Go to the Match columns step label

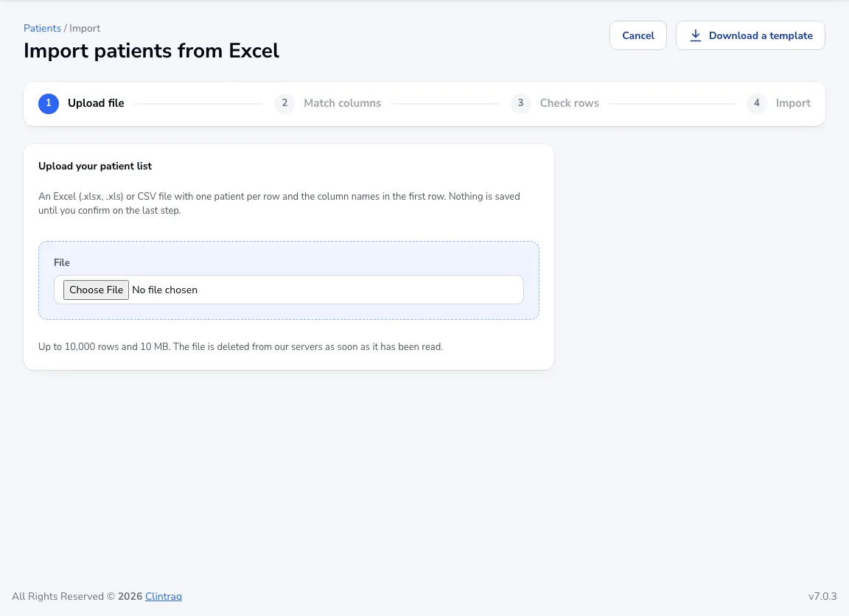coord(342,103)
